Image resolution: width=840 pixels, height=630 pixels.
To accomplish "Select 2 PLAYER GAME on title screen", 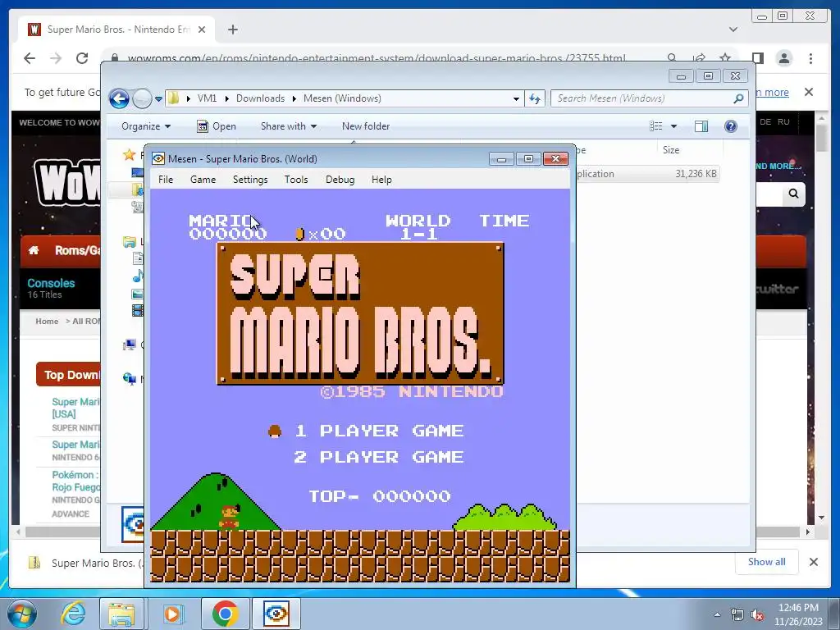I will [x=379, y=457].
